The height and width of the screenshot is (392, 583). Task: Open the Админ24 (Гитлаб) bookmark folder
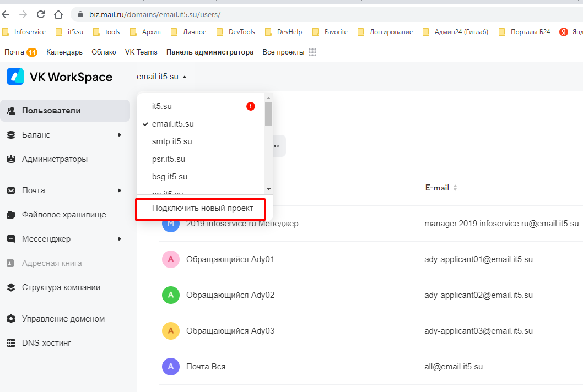[x=456, y=32]
